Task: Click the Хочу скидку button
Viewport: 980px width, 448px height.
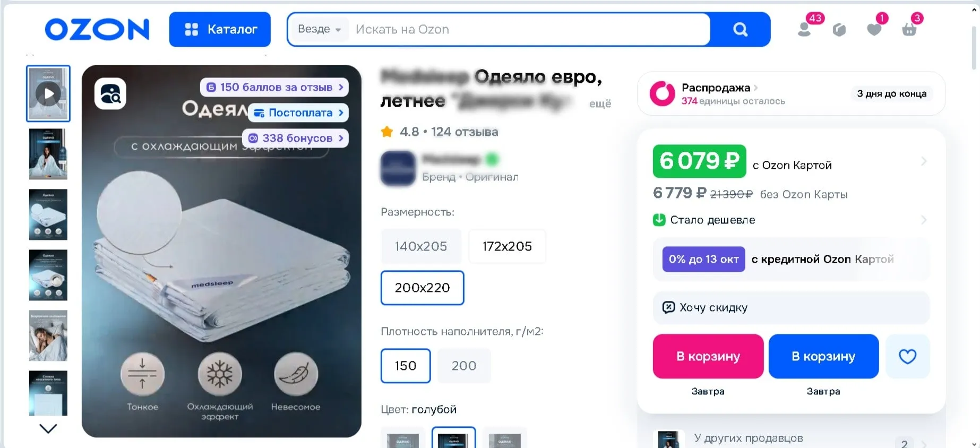Action: (791, 307)
